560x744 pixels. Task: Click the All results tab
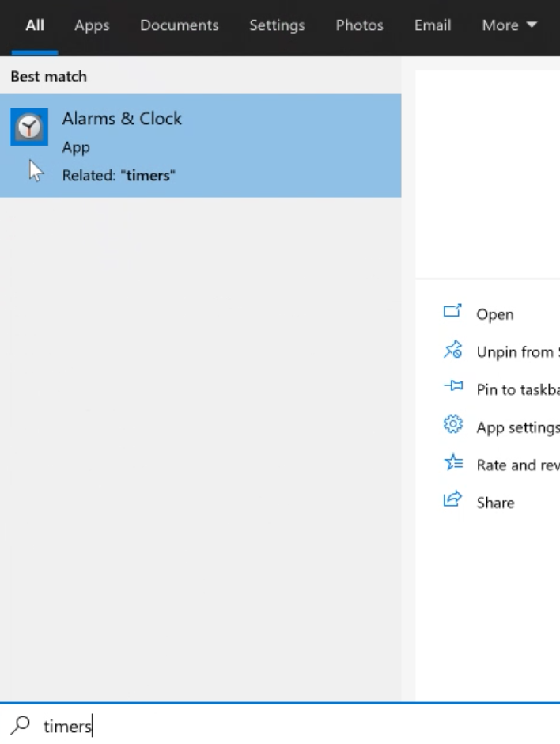[x=35, y=25]
